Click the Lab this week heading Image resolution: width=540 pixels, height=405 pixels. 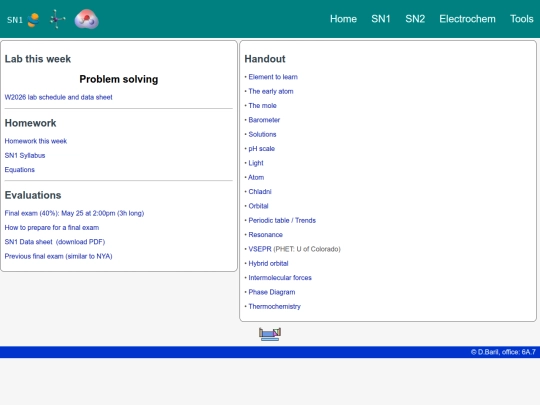click(38, 59)
